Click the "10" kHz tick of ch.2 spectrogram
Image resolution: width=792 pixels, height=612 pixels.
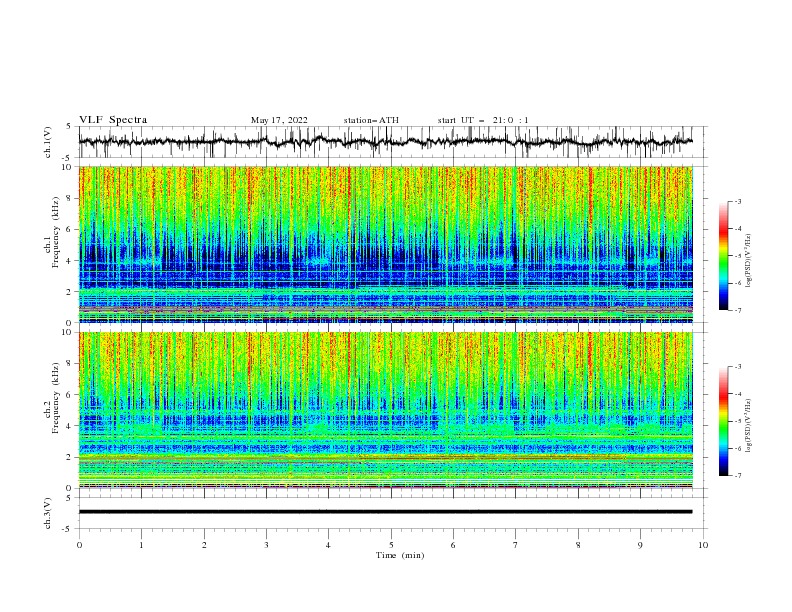67,332
